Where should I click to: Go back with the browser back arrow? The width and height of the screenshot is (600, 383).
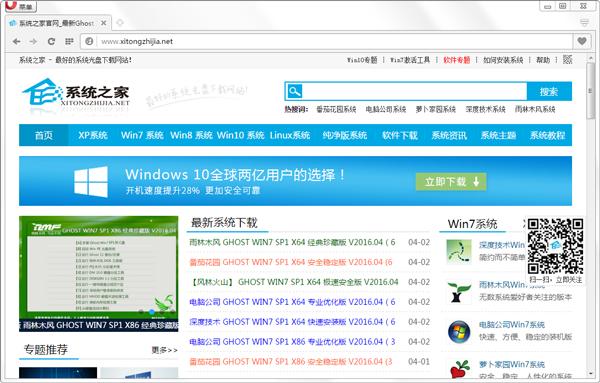click(x=16, y=41)
